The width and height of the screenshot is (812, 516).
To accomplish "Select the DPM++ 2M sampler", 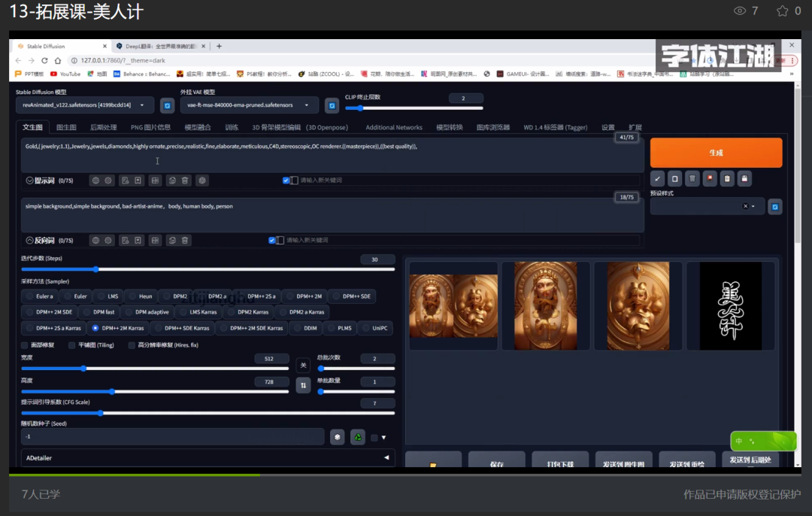I will point(304,296).
